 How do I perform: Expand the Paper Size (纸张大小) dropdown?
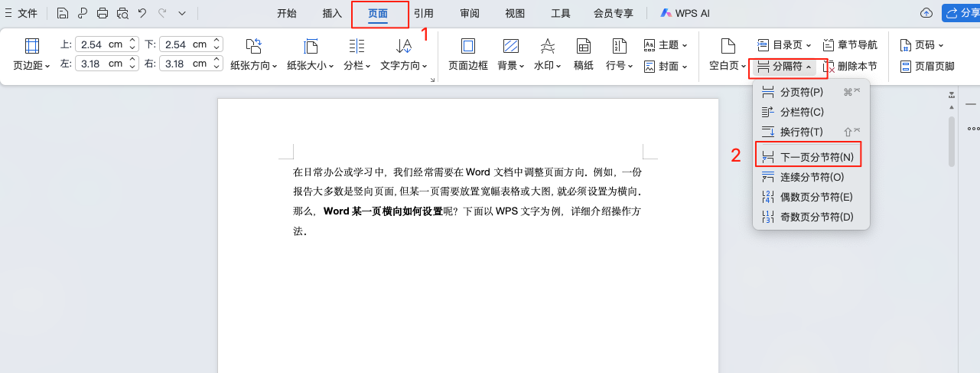310,54
